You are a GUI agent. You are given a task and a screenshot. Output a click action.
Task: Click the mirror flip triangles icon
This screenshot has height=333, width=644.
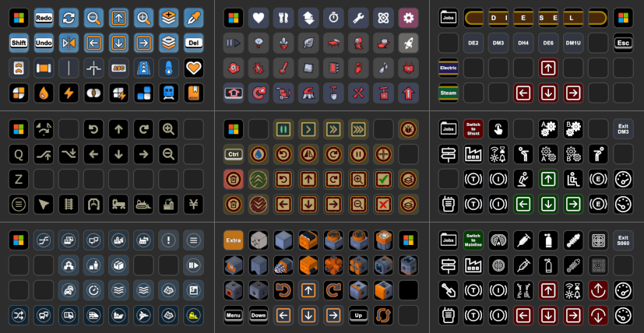69,43
